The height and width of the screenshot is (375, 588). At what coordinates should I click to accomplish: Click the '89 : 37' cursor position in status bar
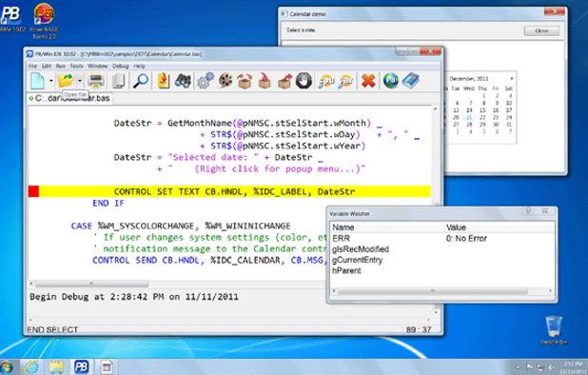pos(419,329)
